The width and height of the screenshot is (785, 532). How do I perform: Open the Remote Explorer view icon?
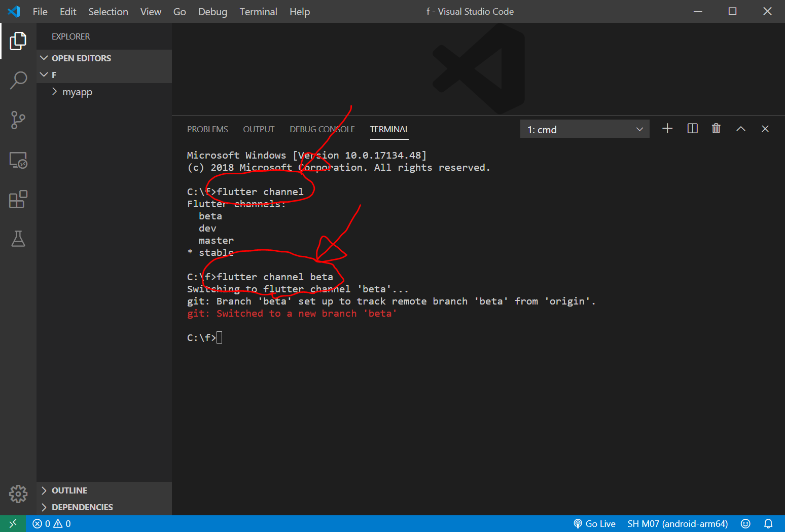(x=18, y=160)
